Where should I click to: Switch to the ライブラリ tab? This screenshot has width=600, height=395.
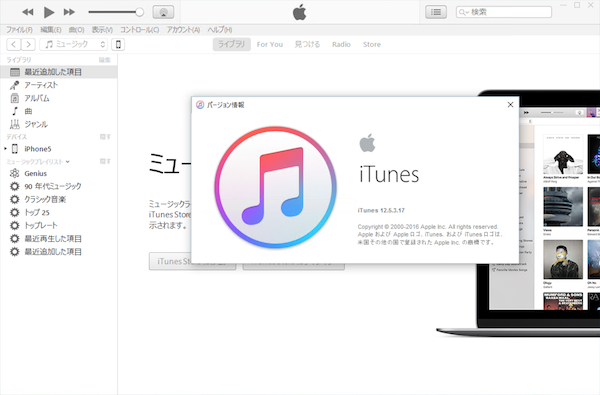tap(232, 44)
